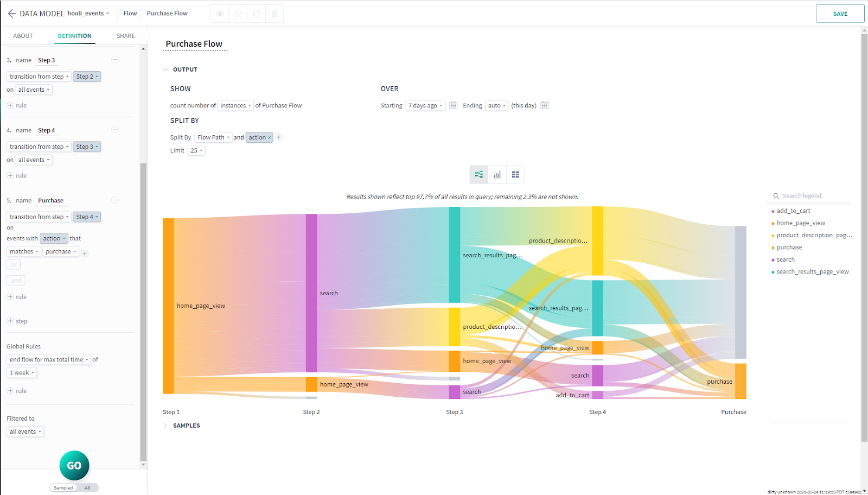Add another Split By property
868x495 pixels.
tap(279, 137)
